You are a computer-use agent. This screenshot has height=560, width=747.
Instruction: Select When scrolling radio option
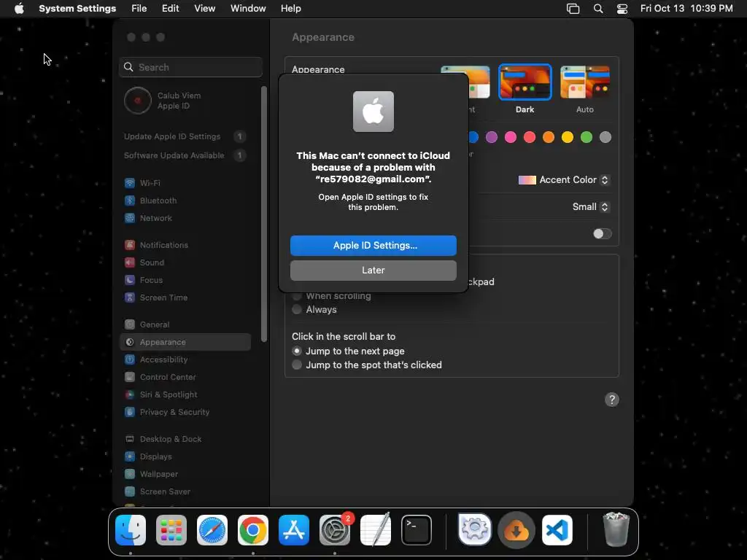pos(297,296)
